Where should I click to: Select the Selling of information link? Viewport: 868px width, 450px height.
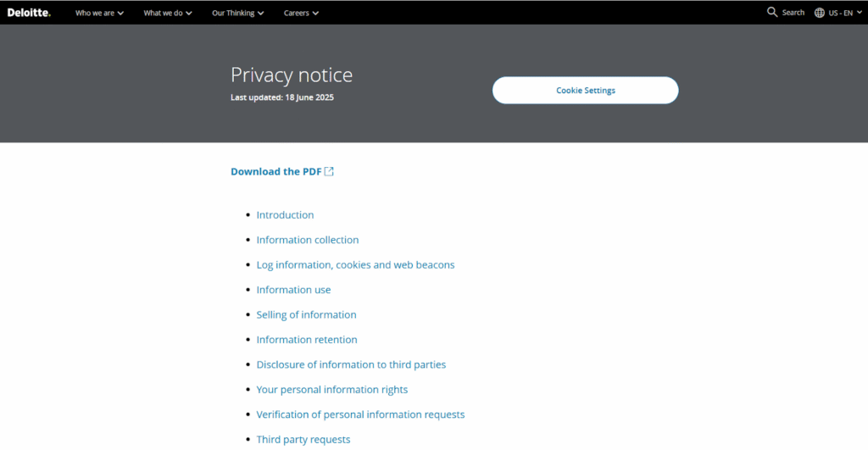(x=306, y=314)
